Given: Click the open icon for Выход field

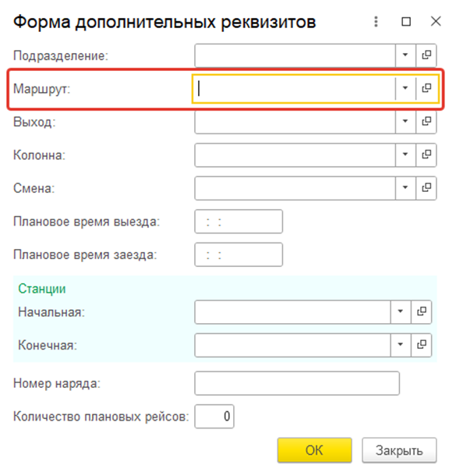Looking at the screenshot, I should point(426,122).
